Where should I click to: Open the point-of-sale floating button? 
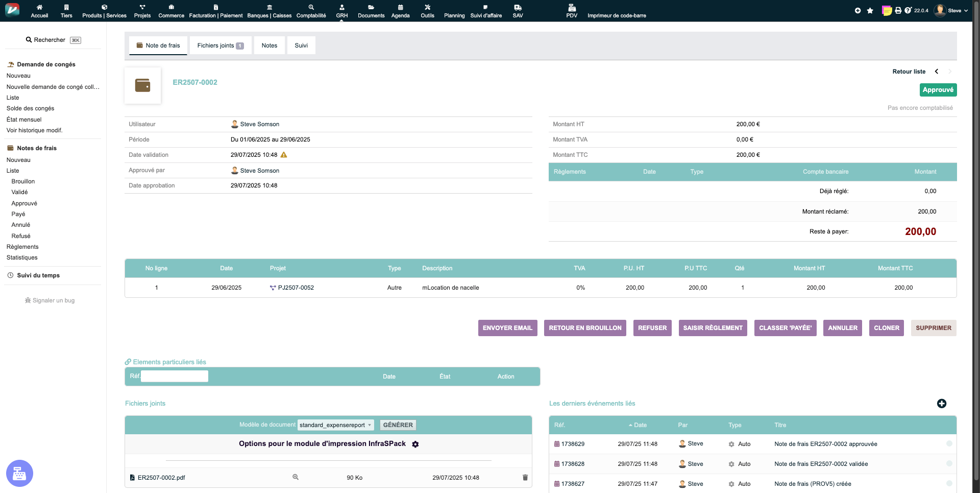tap(19, 474)
